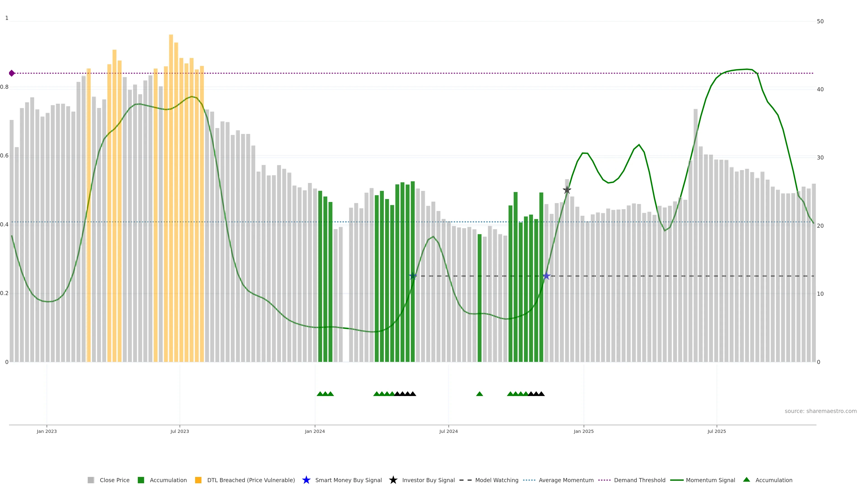This screenshot has height=488, width=868.
Task: Click the lone green accumulation triangle near Aug 2024
Action: (x=479, y=394)
